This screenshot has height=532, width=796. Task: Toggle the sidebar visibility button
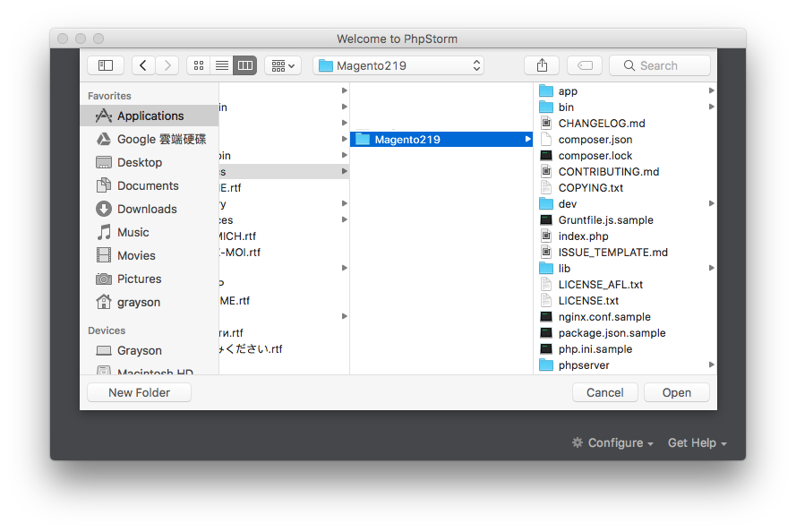click(x=106, y=65)
